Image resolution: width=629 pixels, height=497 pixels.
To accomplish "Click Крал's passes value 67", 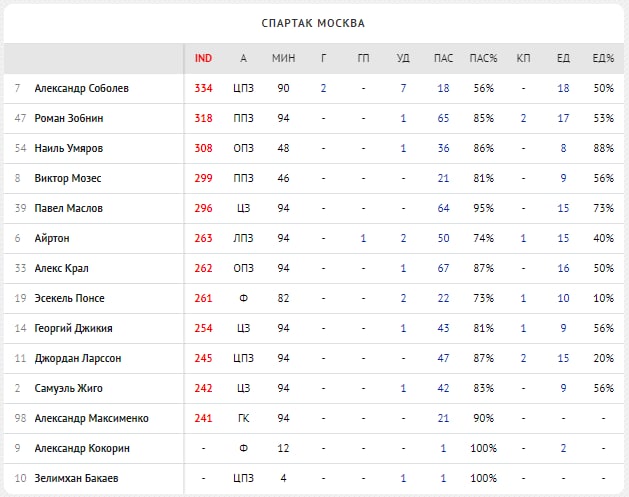I will point(443,268).
